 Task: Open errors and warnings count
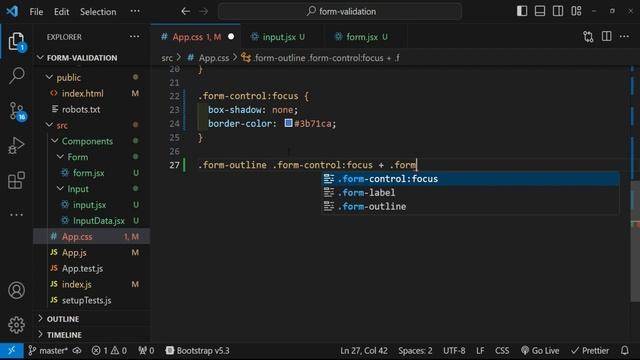click(x=109, y=351)
